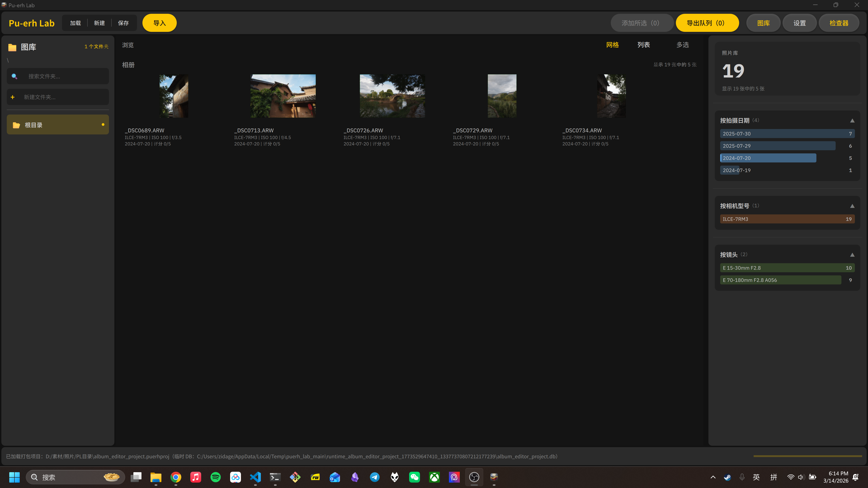The height and width of the screenshot is (488, 868).
Task: Collapse the 按镜头 section
Action: pos(852,255)
